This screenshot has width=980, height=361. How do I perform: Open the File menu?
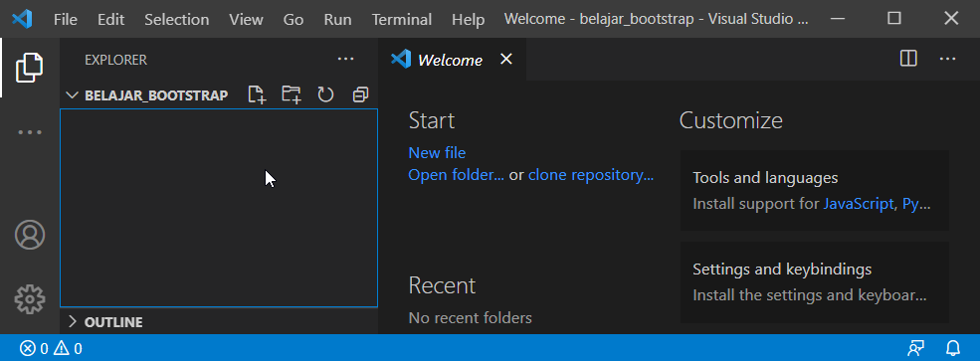point(66,19)
